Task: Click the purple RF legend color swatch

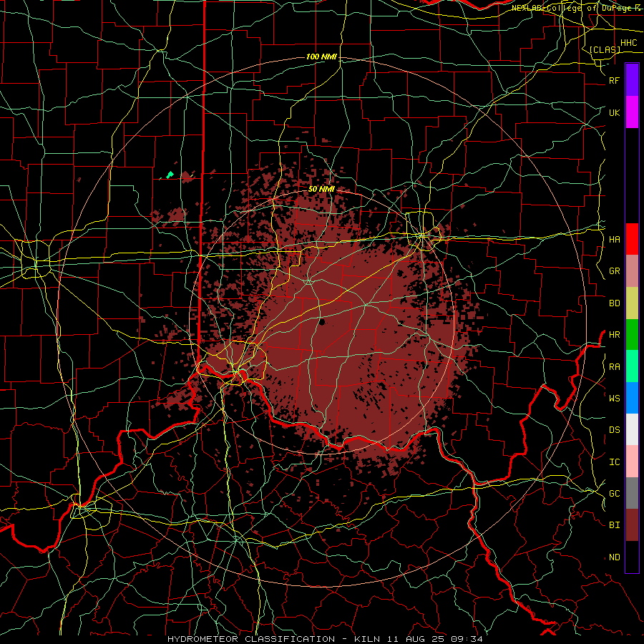Action: click(632, 80)
